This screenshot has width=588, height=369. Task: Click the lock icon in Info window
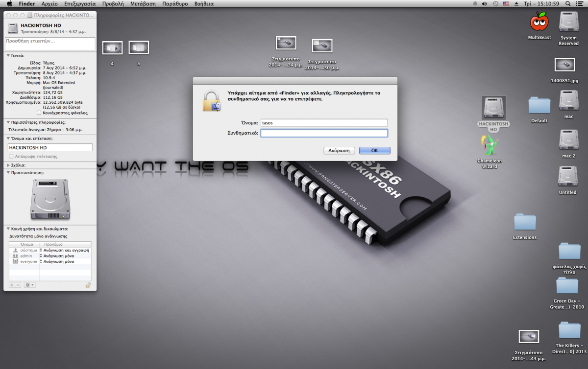(88, 284)
